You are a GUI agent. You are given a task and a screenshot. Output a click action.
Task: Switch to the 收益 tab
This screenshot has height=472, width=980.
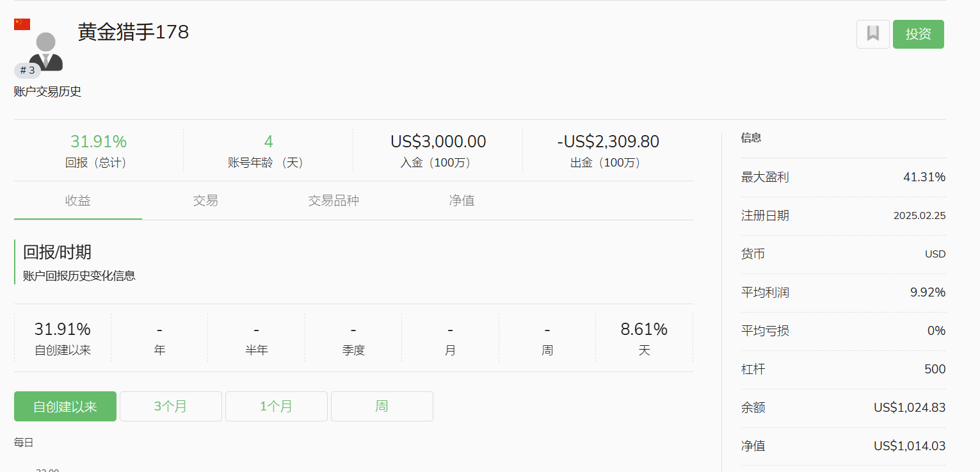click(78, 200)
